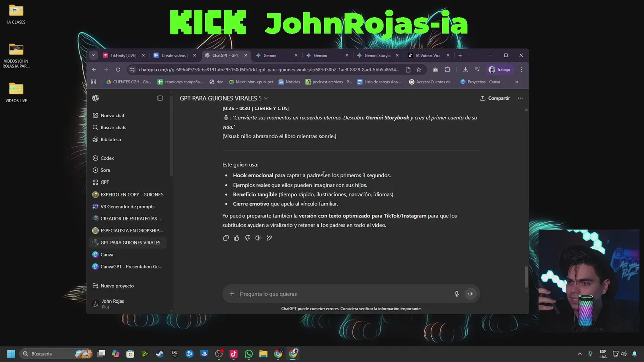The width and height of the screenshot is (644, 362).
Task: Open the browser extensions puzzle icon
Action: tap(448, 70)
